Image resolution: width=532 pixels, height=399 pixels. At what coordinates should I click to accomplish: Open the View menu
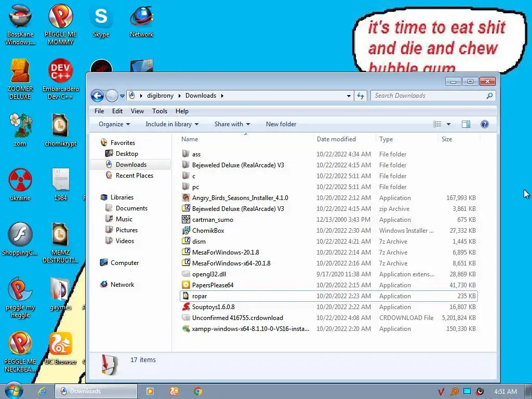tap(137, 111)
